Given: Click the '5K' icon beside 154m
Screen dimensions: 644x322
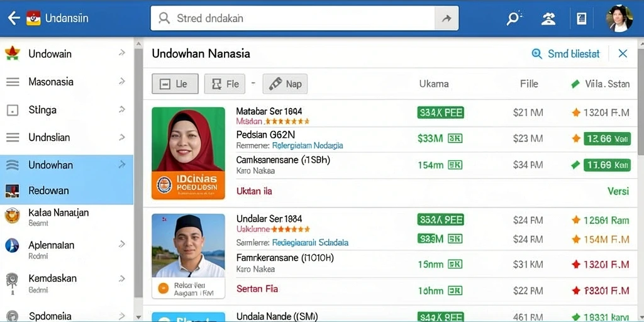Looking at the screenshot, I should [455, 165].
